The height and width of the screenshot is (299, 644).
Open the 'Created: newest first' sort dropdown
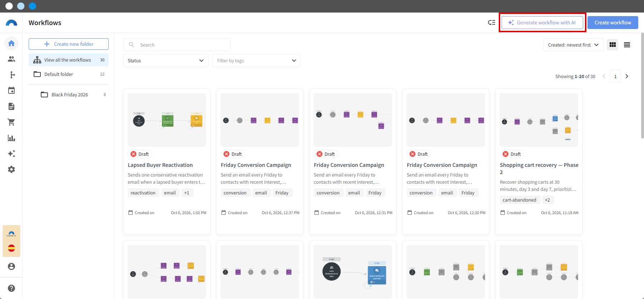574,45
